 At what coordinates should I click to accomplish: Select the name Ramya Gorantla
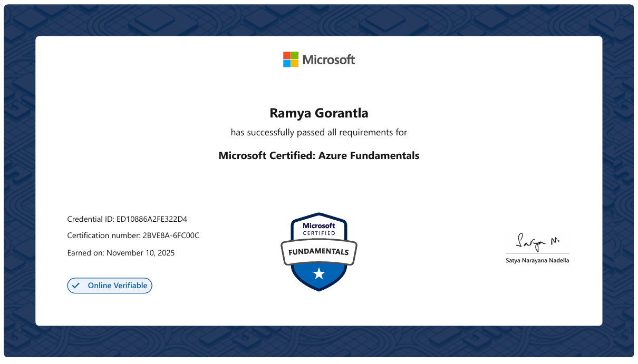(x=319, y=113)
